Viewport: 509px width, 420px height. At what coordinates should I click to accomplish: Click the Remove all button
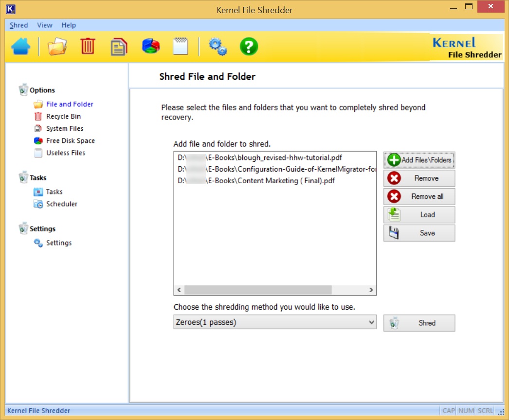(419, 196)
